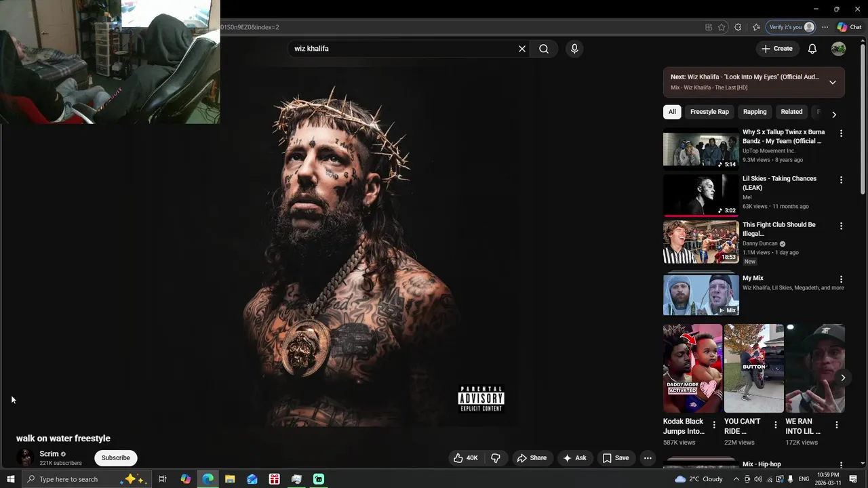Open the Ask AI button
Viewport: 868px width, 488px height.
click(x=575, y=458)
